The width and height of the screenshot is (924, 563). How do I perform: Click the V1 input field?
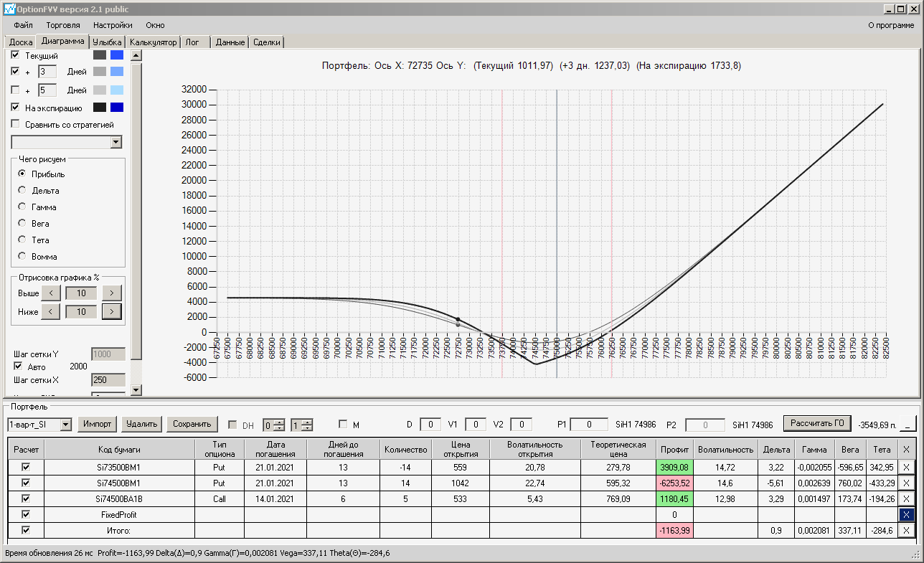476,425
